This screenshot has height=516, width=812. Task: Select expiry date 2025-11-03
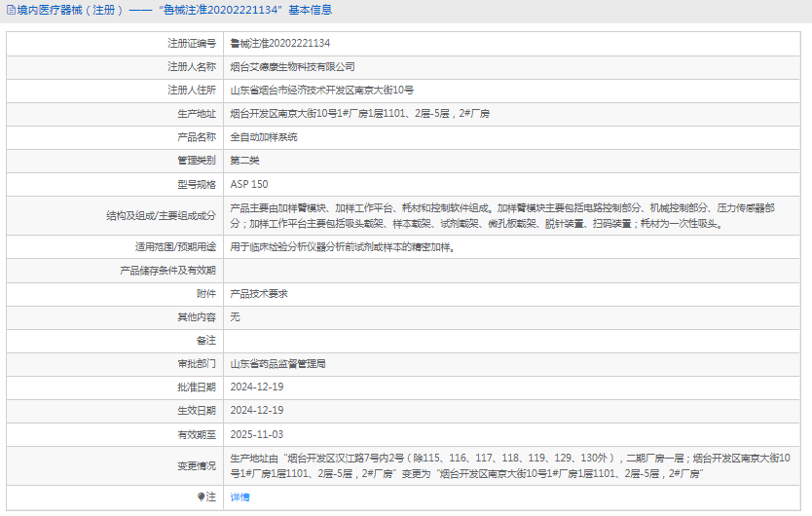coord(257,434)
